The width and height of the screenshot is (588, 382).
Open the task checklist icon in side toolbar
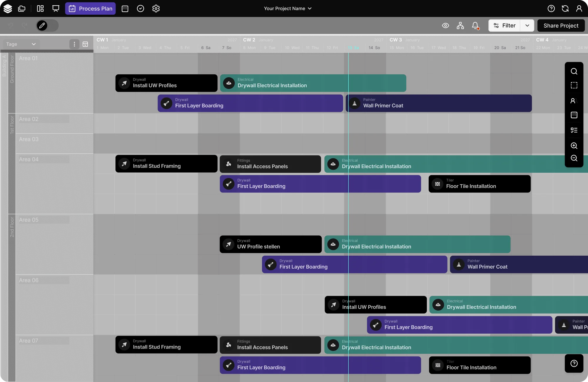(x=574, y=130)
